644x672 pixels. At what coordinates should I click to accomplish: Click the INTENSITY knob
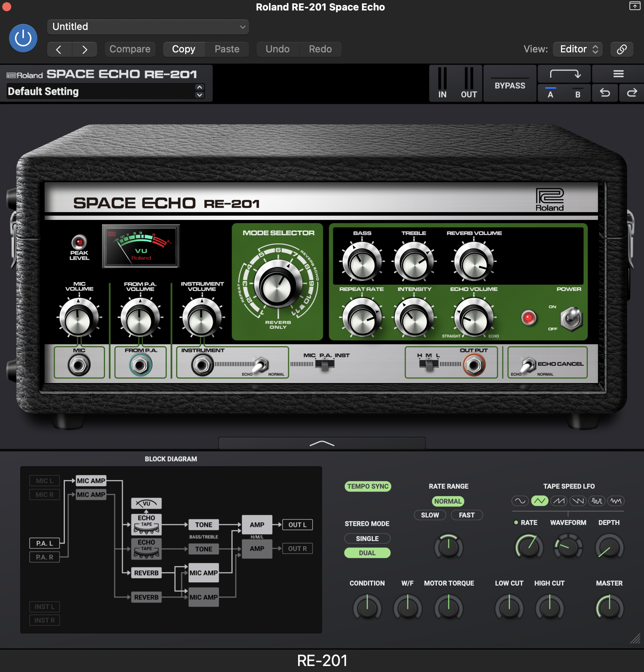414,318
